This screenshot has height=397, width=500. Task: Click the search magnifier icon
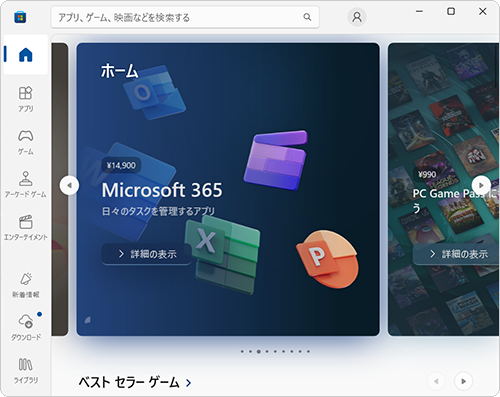[307, 17]
